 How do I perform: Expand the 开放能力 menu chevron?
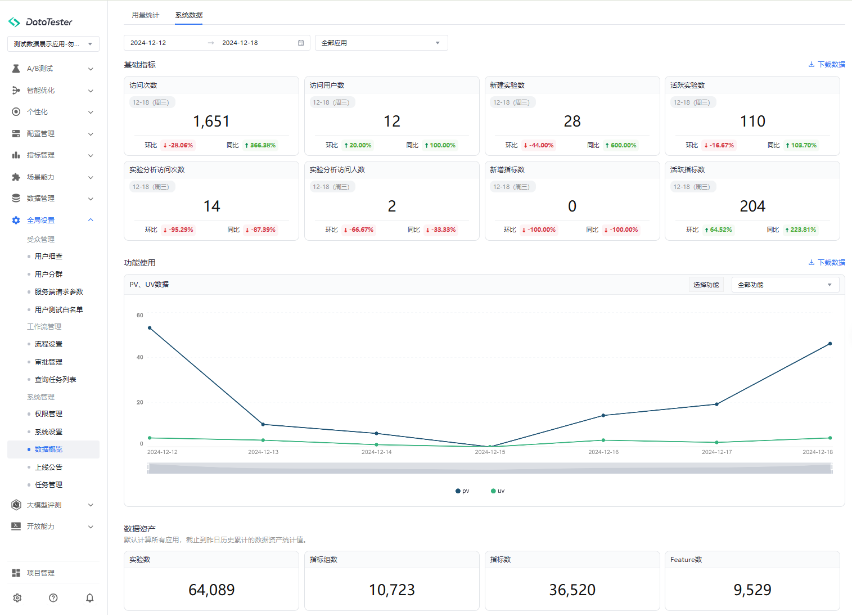pyautogui.click(x=91, y=527)
